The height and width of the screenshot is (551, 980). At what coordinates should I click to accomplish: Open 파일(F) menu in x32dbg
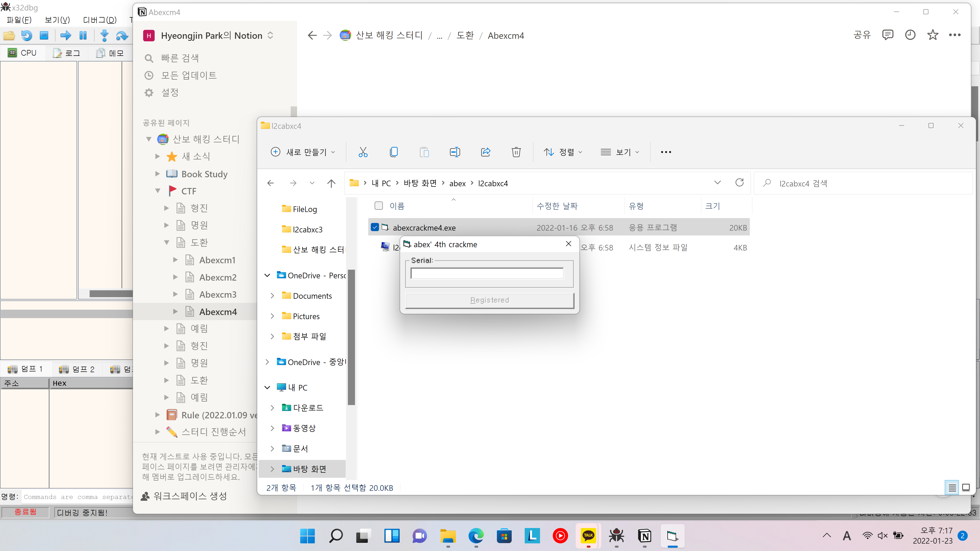tap(19, 20)
